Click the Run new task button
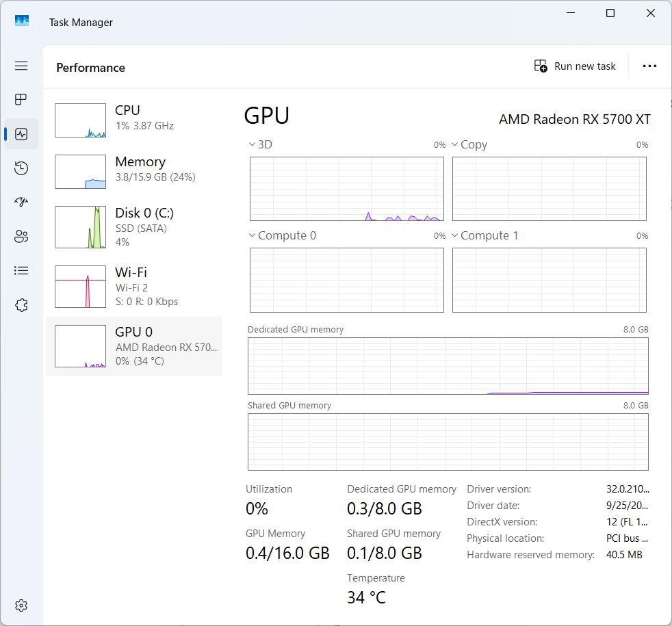The image size is (672, 626). pyautogui.click(x=575, y=66)
